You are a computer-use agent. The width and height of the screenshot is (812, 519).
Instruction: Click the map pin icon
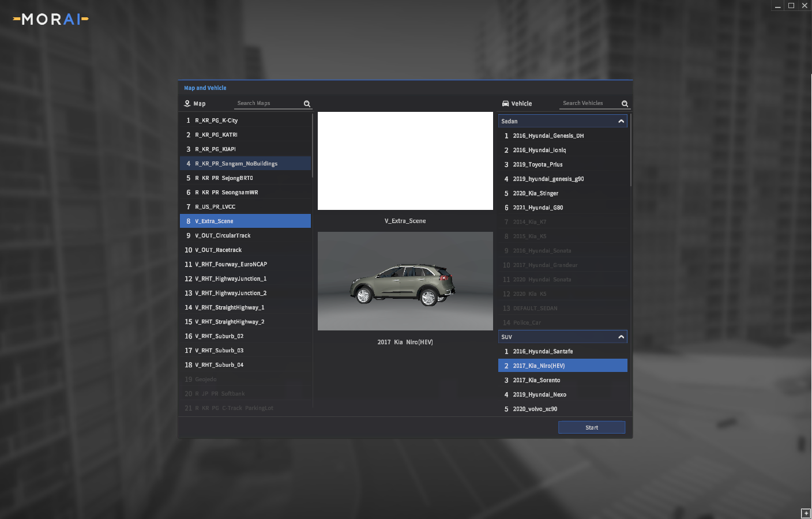(187, 104)
